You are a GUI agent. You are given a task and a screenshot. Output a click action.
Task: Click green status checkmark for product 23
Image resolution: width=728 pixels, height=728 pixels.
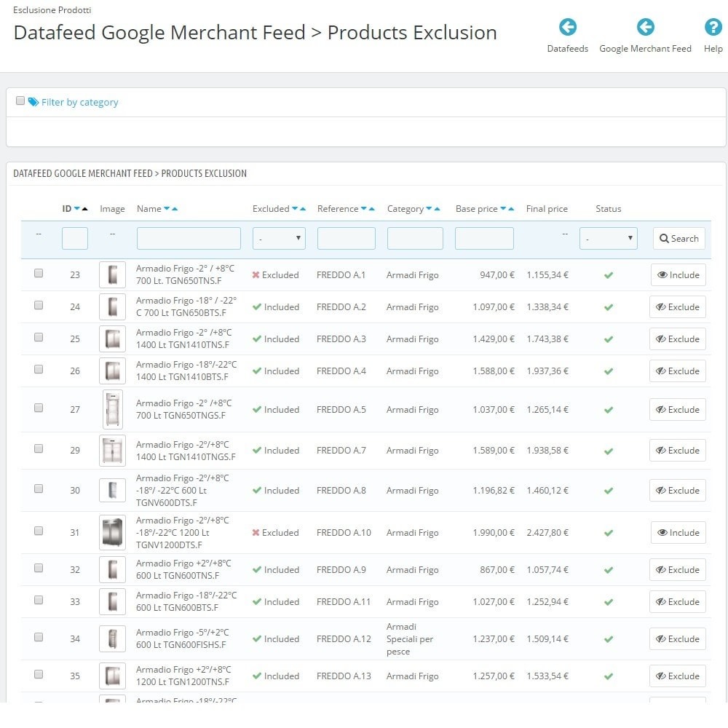608,275
